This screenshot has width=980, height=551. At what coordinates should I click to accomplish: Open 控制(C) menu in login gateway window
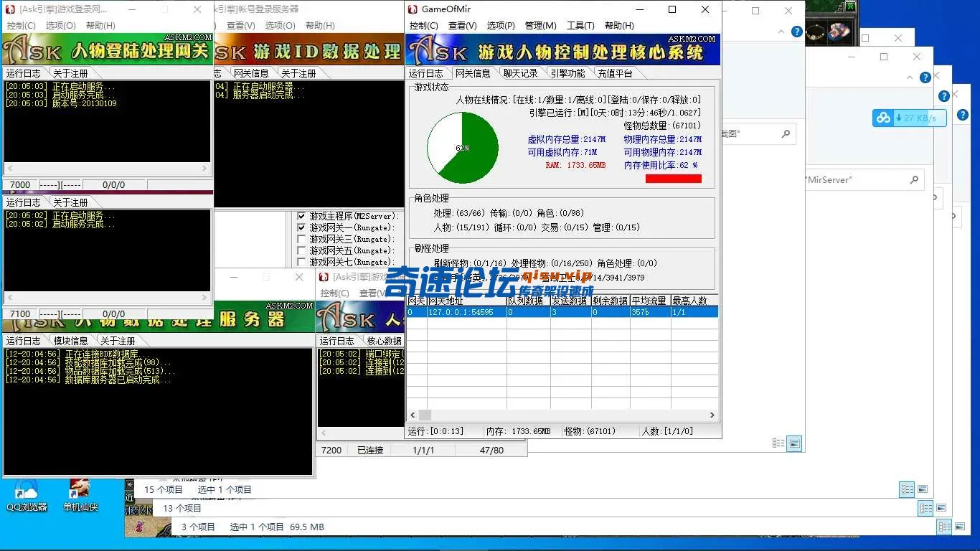point(21,25)
